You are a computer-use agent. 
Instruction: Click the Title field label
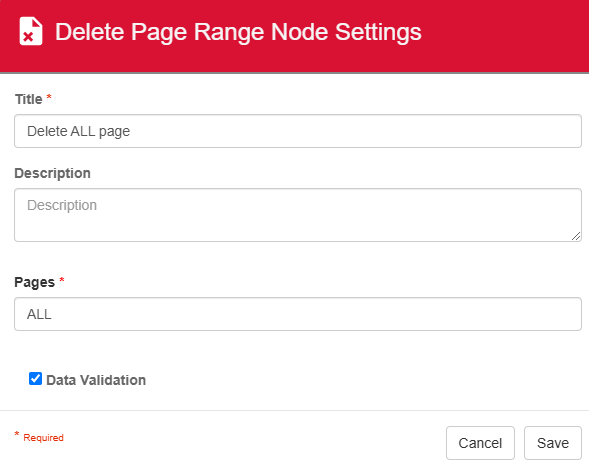29,99
